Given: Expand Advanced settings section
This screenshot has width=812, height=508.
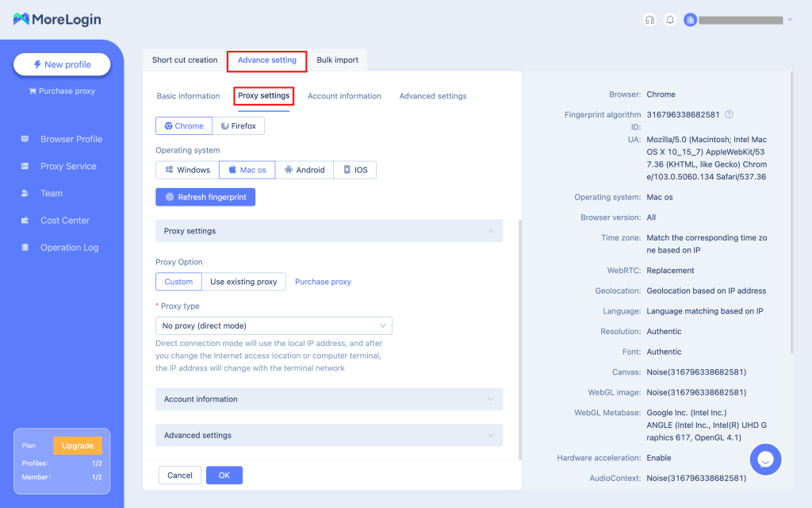Looking at the screenshot, I should click(329, 436).
